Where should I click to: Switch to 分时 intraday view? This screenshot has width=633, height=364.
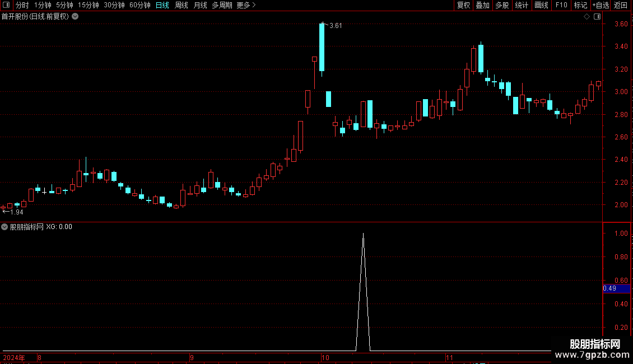pos(22,5)
